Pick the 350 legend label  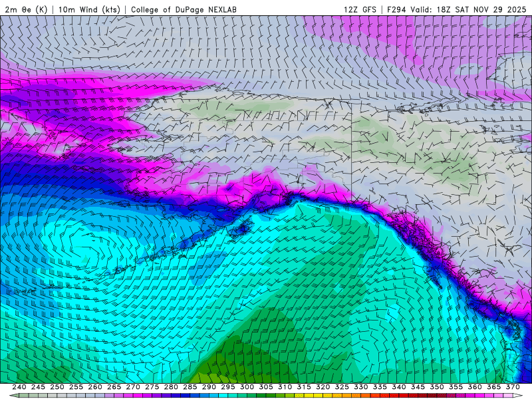437,387
